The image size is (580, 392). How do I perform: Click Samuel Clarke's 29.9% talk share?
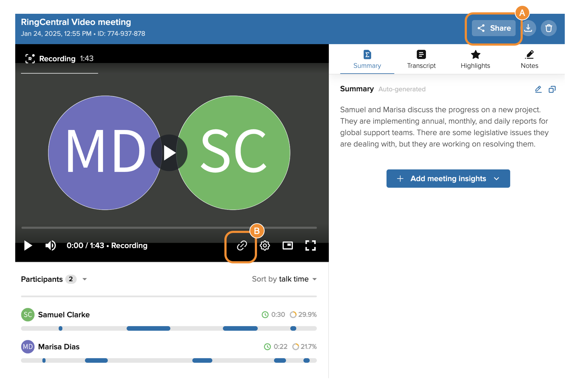(303, 314)
